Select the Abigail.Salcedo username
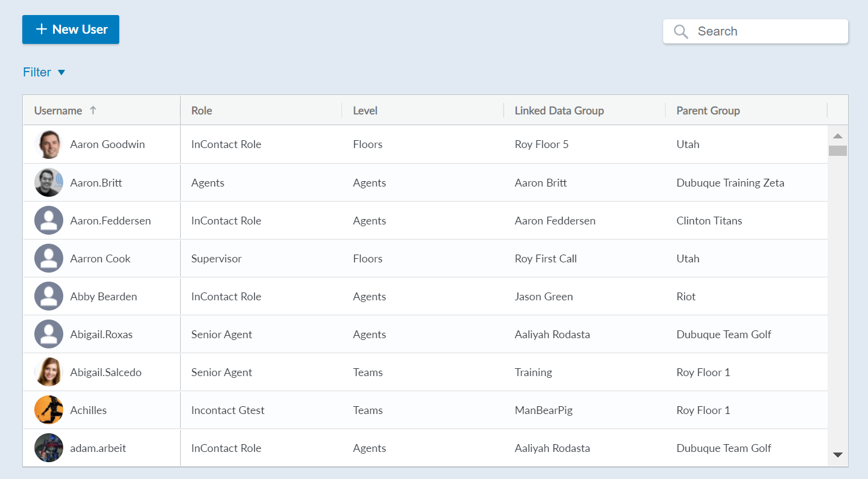 coord(105,372)
